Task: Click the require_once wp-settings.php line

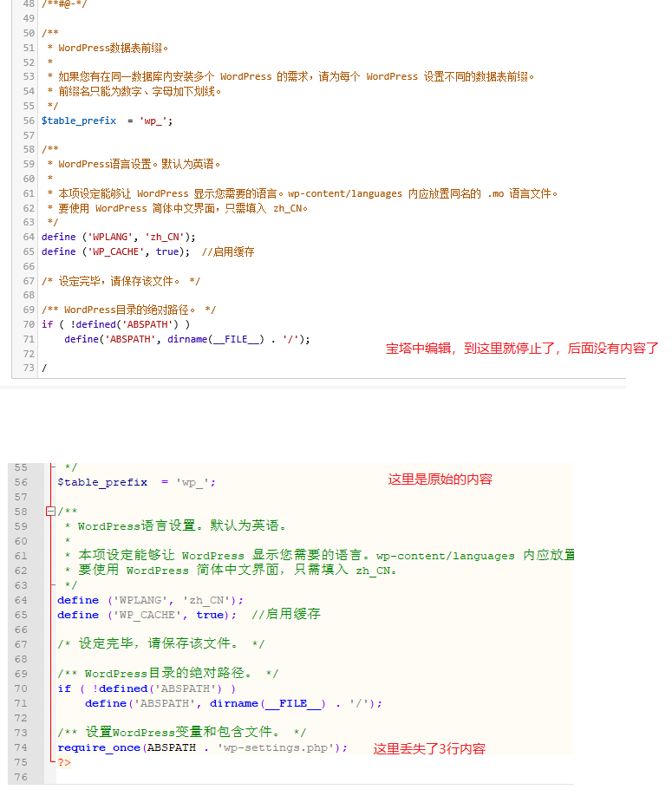Action: tap(203, 747)
